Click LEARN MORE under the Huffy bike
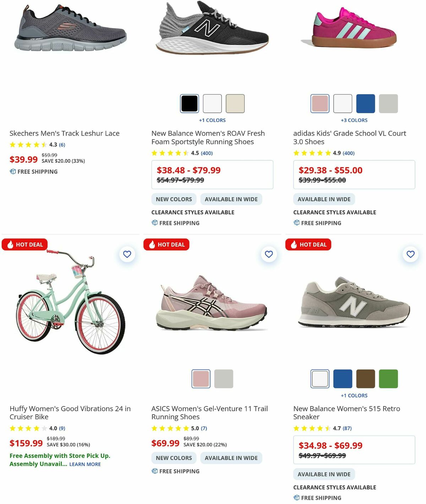The width and height of the screenshot is (426, 504). [84, 464]
